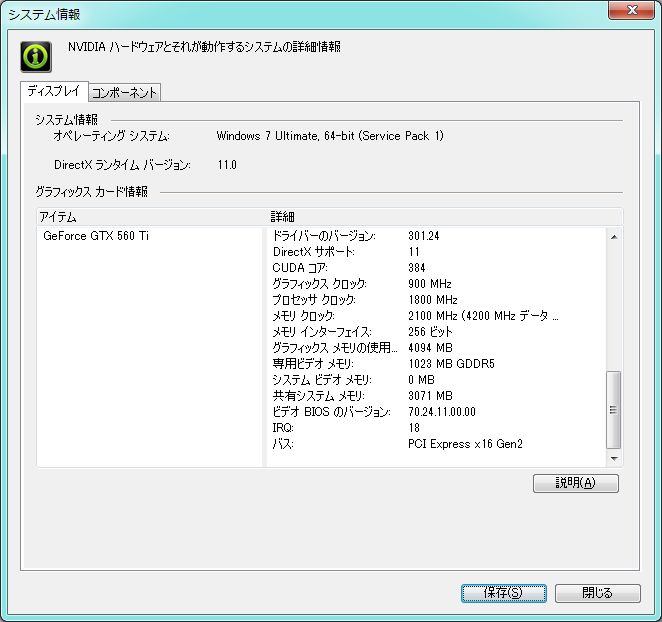Click the 4094 MB value
Screen dimensions: 662x622
[430, 348]
